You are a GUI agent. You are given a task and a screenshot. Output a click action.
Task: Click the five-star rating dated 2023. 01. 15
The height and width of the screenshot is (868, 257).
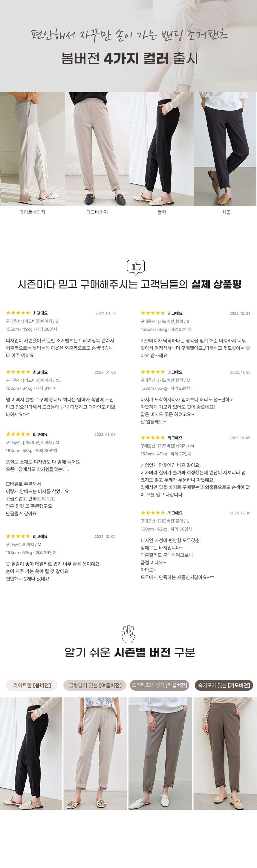coord(18,313)
